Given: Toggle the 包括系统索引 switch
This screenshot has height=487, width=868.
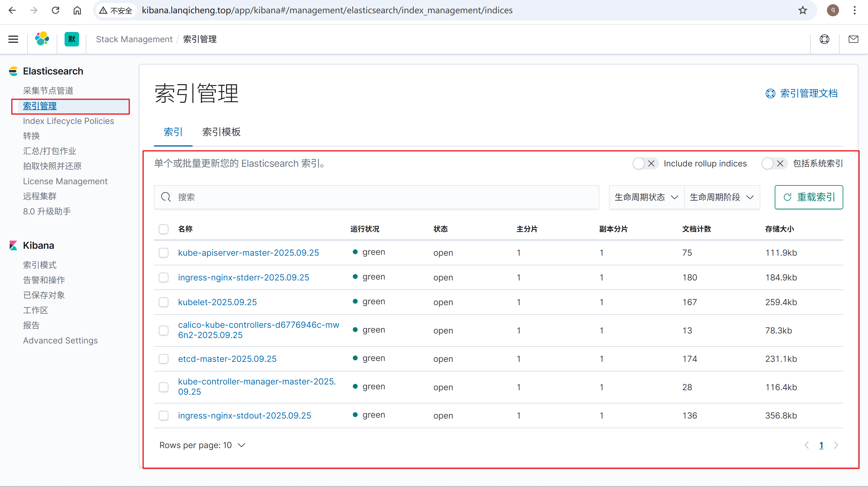Looking at the screenshot, I should click(x=774, y=163).
